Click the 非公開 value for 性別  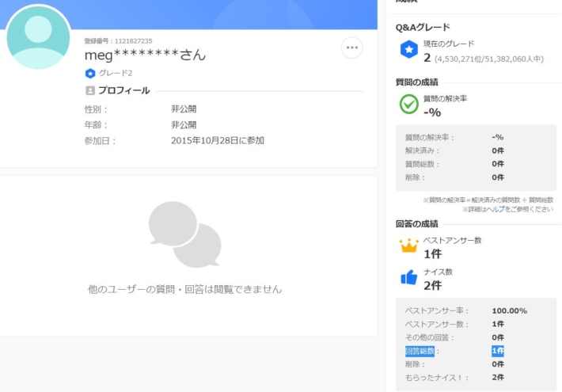[184, 109]
